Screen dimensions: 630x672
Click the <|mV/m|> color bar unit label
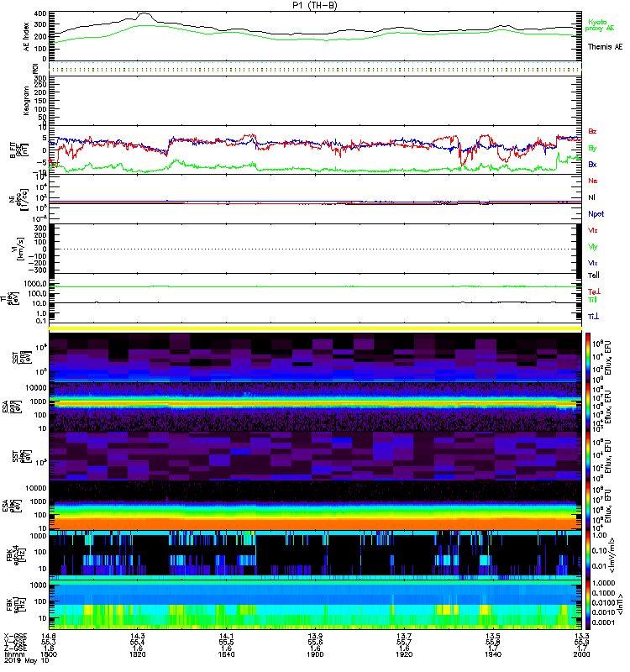612,555
